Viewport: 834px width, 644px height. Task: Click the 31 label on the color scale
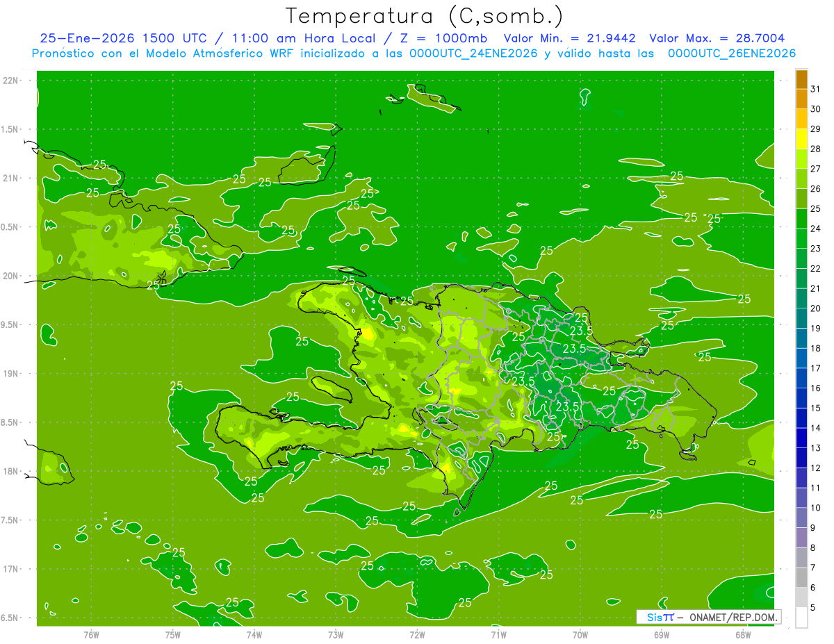click(816, 89)
